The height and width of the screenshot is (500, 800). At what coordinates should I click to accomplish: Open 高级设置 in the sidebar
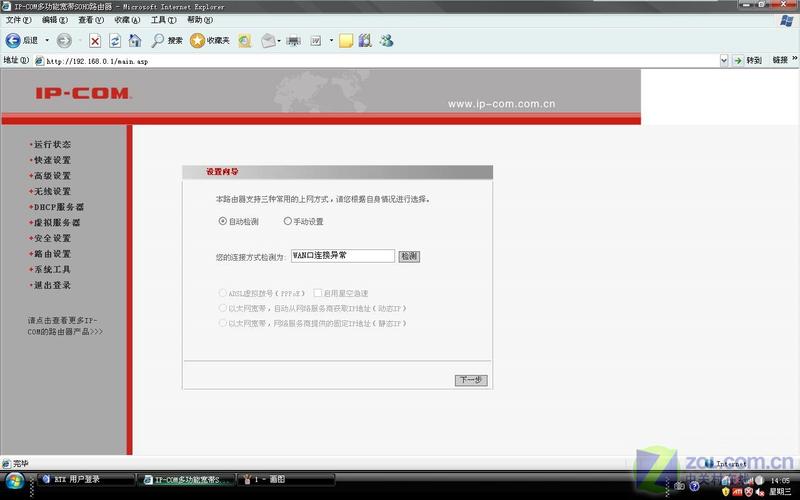click(x=52, y=176)
